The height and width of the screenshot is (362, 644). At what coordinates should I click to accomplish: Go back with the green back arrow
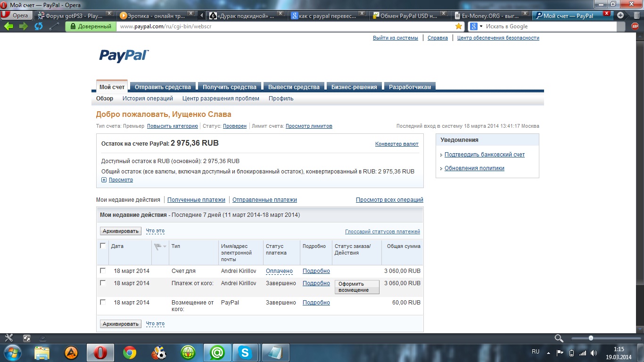pyautogui.click(x=8, y=26)
